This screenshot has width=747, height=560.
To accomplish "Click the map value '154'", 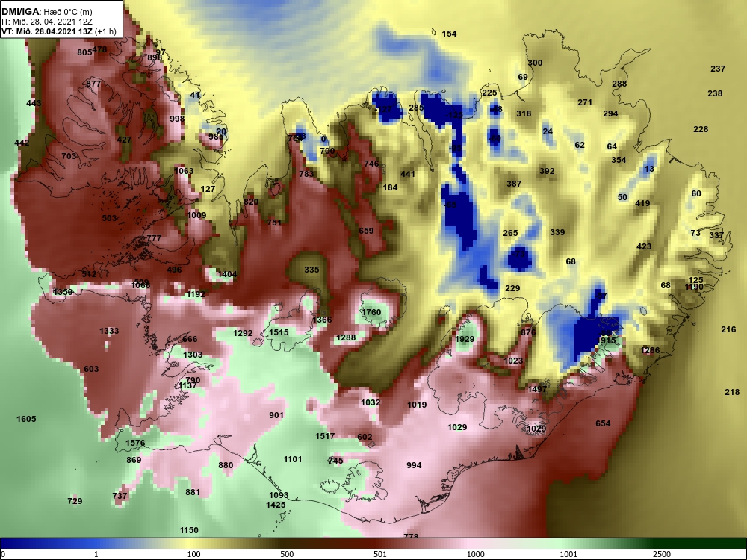I will pyautogui.click(x=449, y=34).
